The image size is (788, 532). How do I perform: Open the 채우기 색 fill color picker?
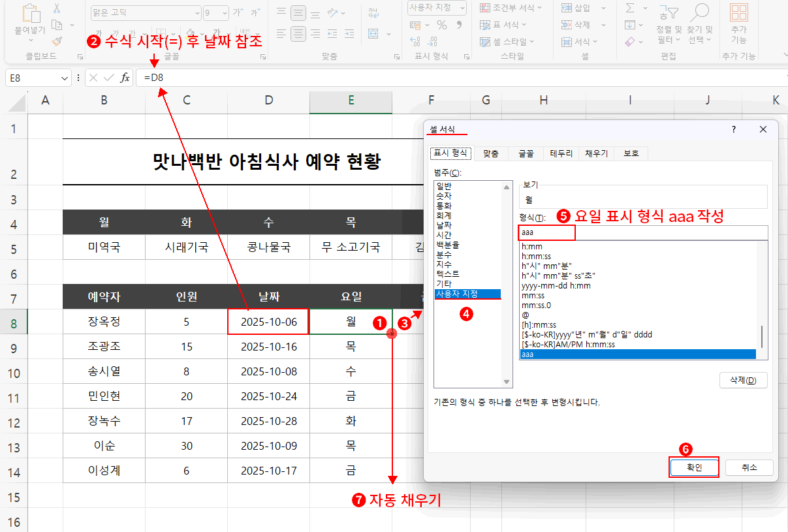pos(193,33)
